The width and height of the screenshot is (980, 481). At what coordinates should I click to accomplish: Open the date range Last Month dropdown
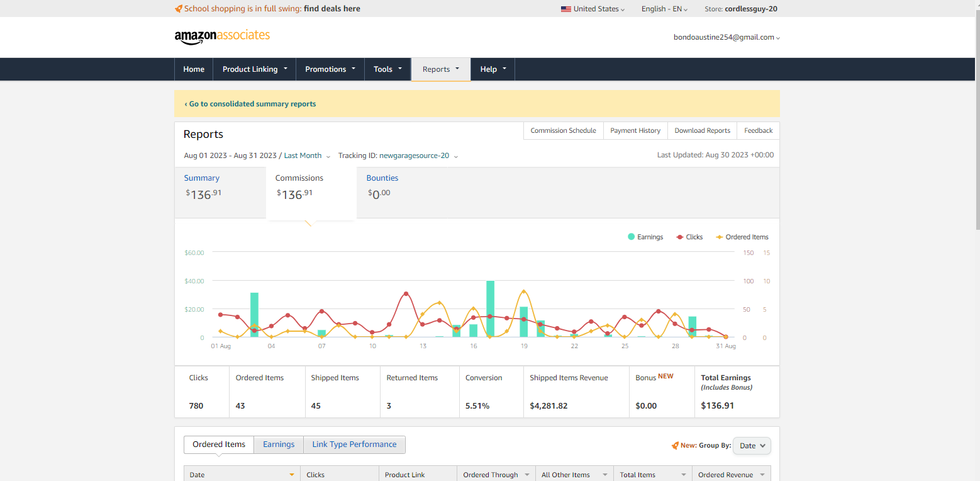pos(257,156)
